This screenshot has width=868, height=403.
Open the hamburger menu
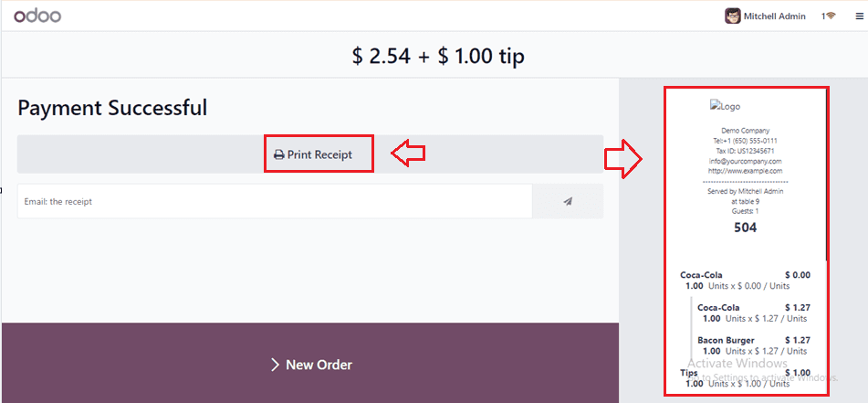(859, 16)
